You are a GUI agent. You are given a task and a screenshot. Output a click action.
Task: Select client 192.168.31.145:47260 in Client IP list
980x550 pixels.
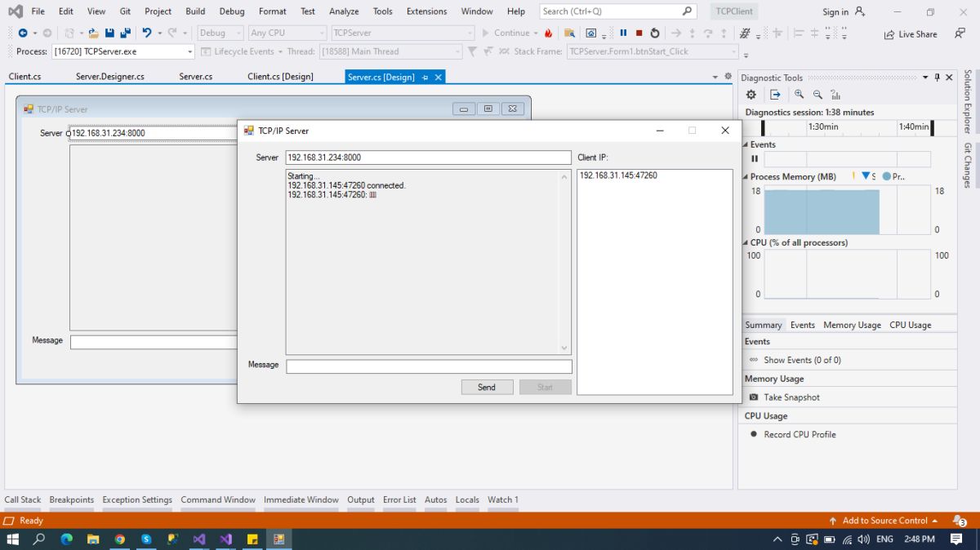(618, 175)
